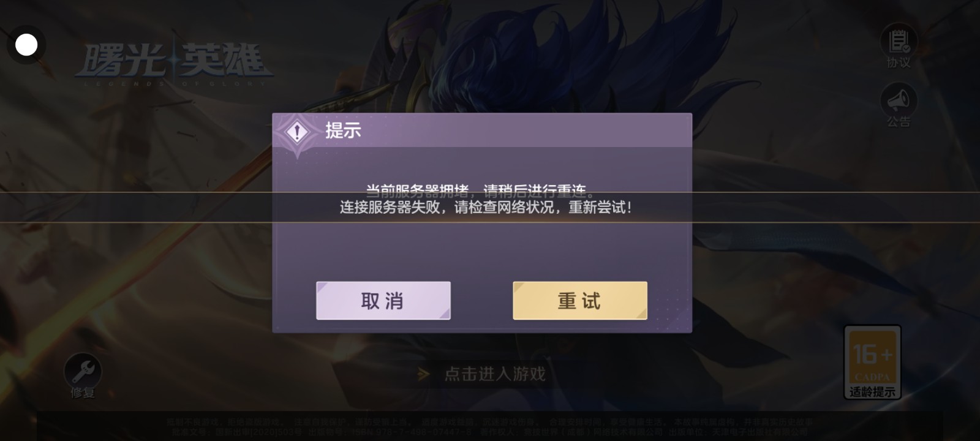980x441 pixels.
Task: Click the arrow icon before 点击进入游戏
Action: click(423, 374)
